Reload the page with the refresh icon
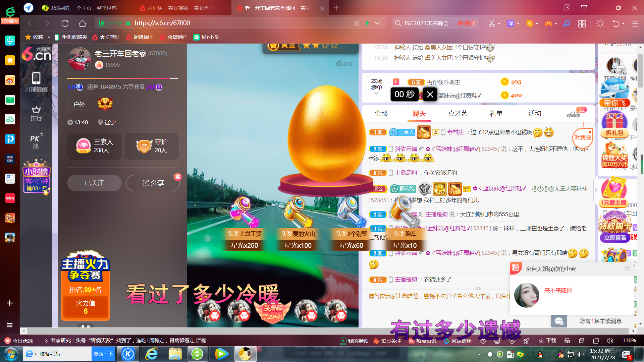This screenshot has width=644, height=362. click(x=65, y=23)
